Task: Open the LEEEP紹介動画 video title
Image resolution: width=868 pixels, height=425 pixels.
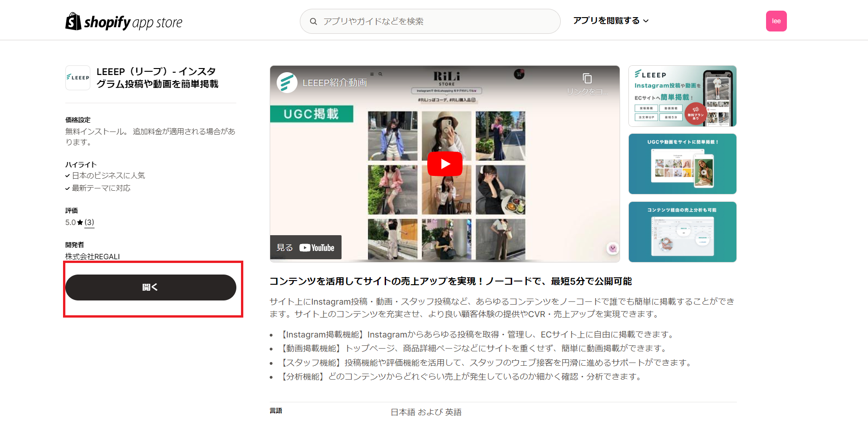Action: click(335, 83)
